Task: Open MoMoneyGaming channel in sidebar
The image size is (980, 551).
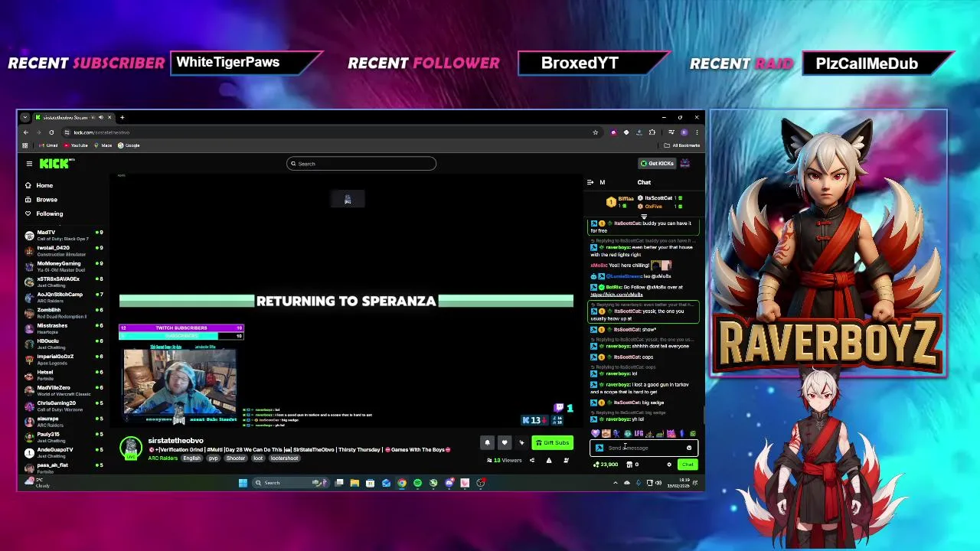Action: pyautogui.click(x=65, y=266)
